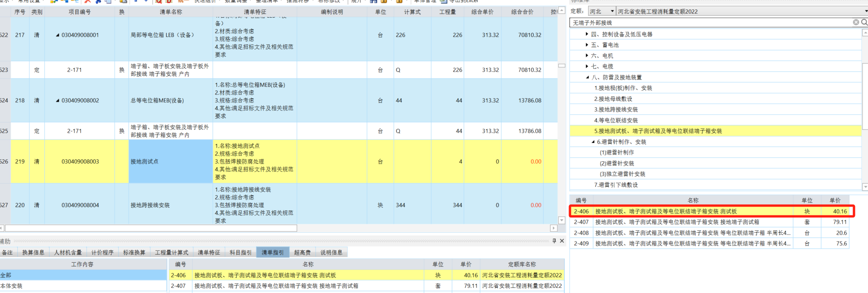Select tree item 2.接地母线敷设
Viewport: 868px width, 293px height.
(613, 99)
